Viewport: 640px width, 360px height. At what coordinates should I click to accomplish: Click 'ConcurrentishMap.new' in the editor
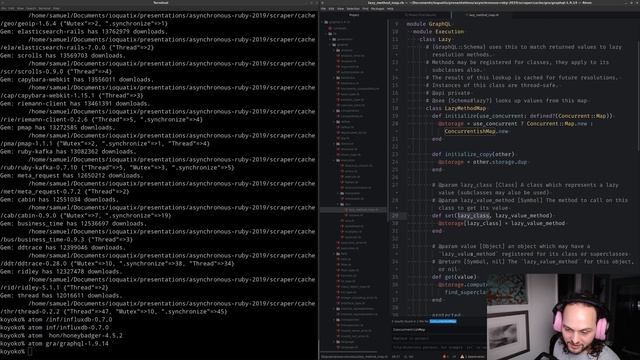click(476, 131)
